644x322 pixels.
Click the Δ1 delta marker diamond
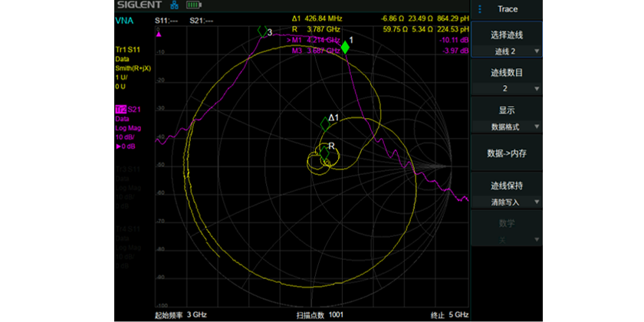tap(324, 123)
